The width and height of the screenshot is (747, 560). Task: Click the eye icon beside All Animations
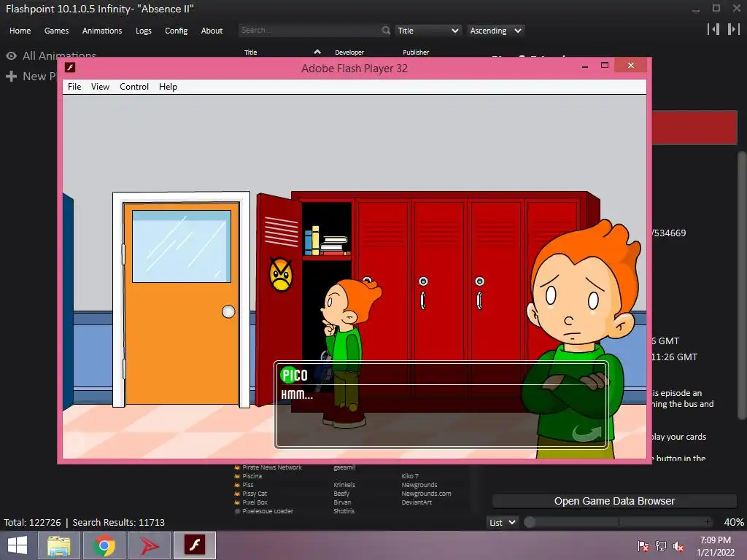12,55
